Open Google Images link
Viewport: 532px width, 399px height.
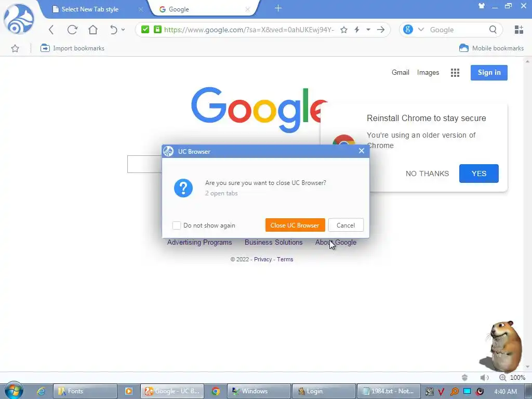click(428, 73)
